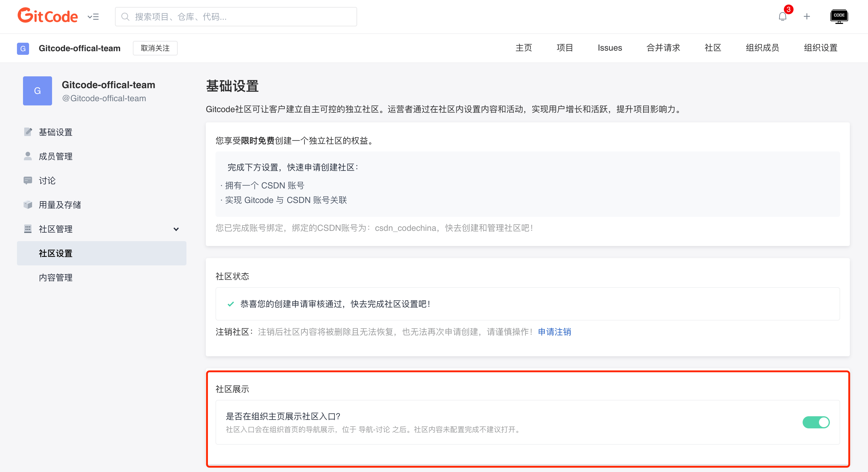Click the 申请注销 link
868x472 pixels.
[x=554, y=332]
